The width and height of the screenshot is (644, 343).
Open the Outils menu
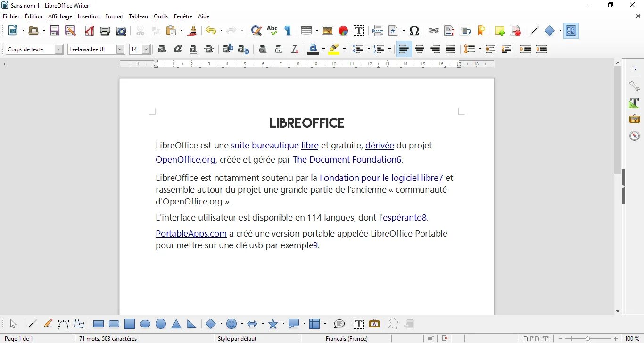[161, 16]
